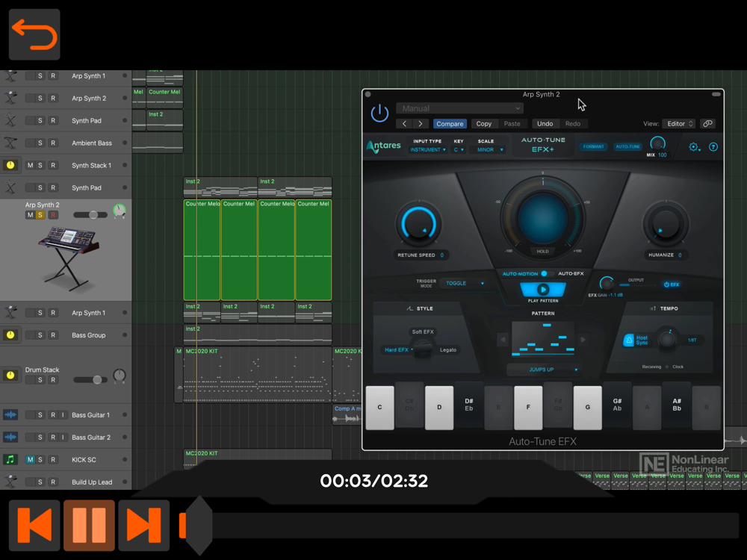Screen dimensions: 747x560
Task: Open the Key dropdown
Action: click(x=459, y=150)
